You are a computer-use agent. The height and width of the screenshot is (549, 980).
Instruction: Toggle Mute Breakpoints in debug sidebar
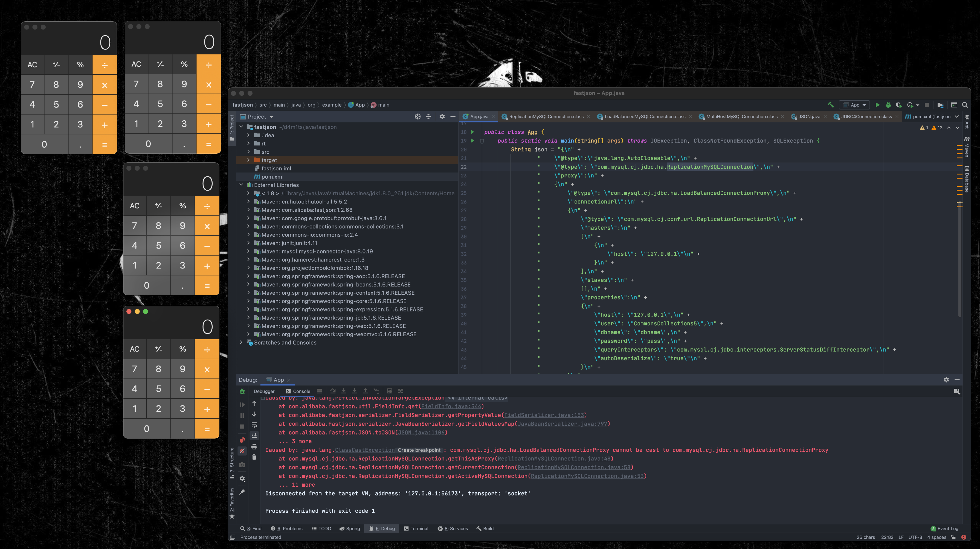point(242,451)
